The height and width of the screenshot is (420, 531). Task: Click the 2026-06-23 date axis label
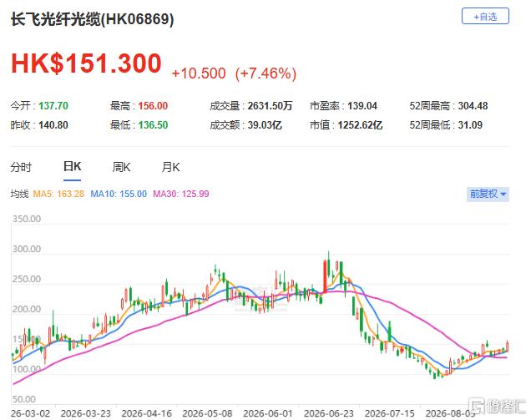(329, 413)
